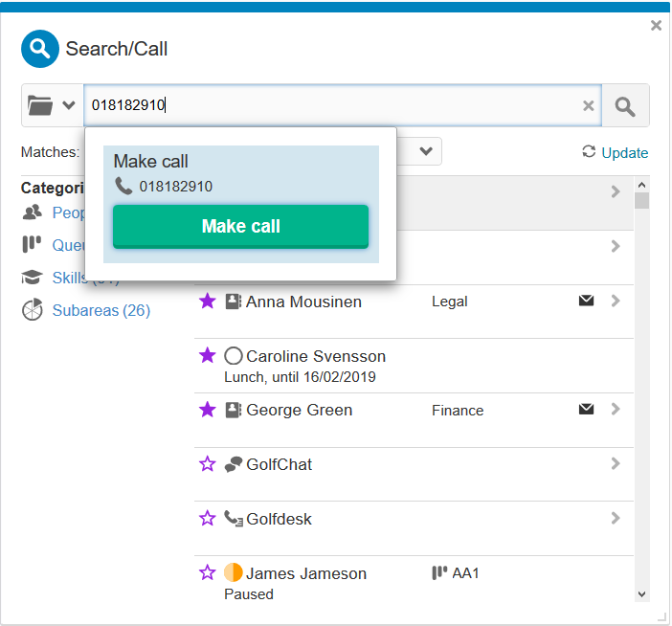The image size is (672, 626).
Task: Click the Skills graduation cap icon
Action: point(33,278)
